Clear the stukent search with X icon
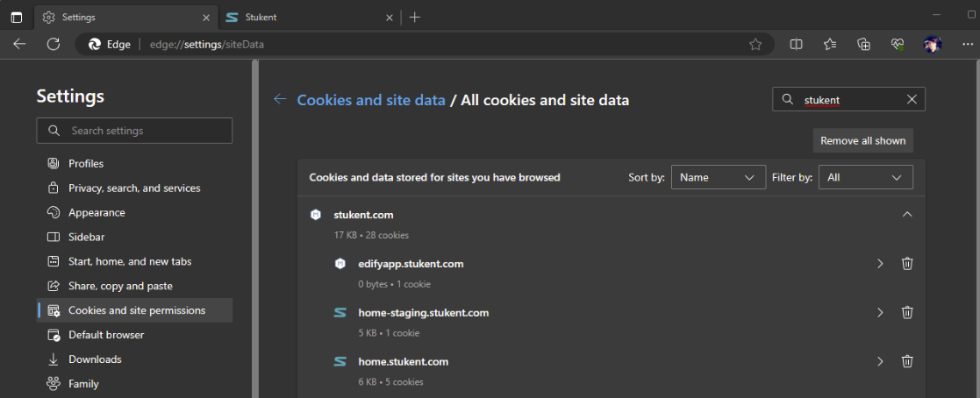The height and width of the screenshot is (398, 980). click(x=912, y=99)
